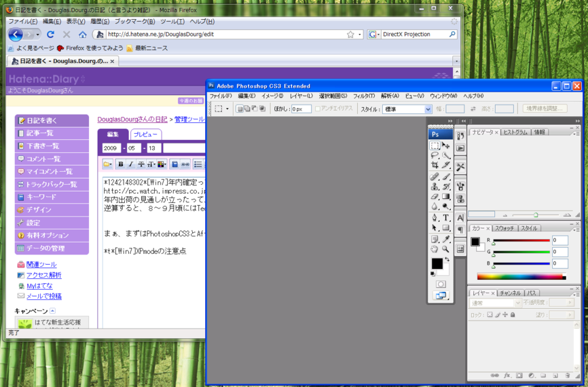Select the Gradient tool
The width and height of the screenshot is (588, 387).
click(x=446, y=196)
